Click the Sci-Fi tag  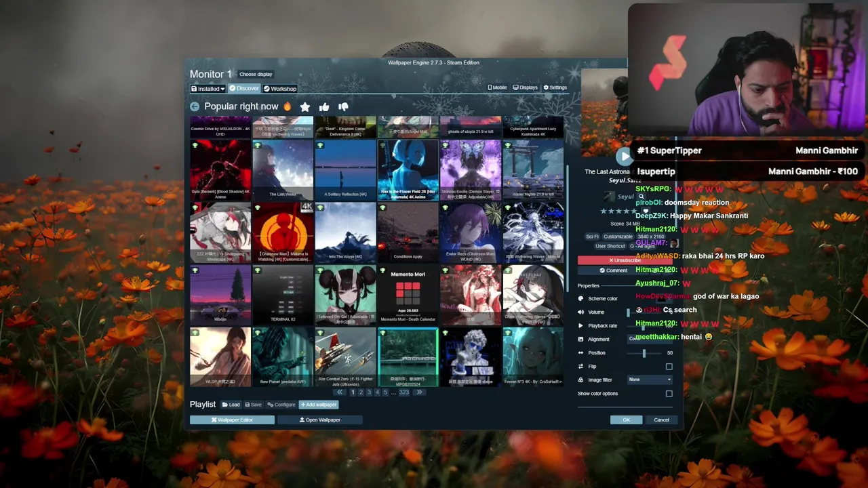pyautogui.click(x=592, y=237)
